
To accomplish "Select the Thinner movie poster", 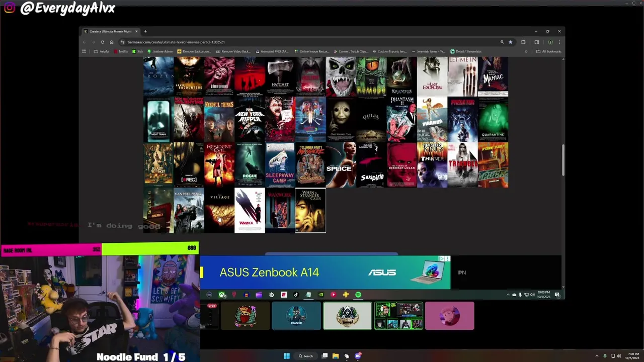I will [x=432, y=165].
